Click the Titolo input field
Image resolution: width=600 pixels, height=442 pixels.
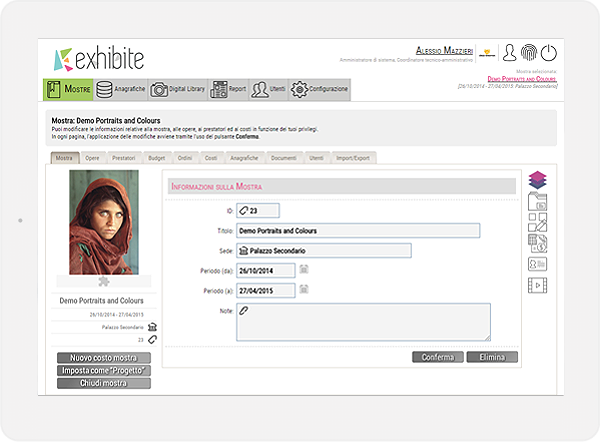(358, 231)
